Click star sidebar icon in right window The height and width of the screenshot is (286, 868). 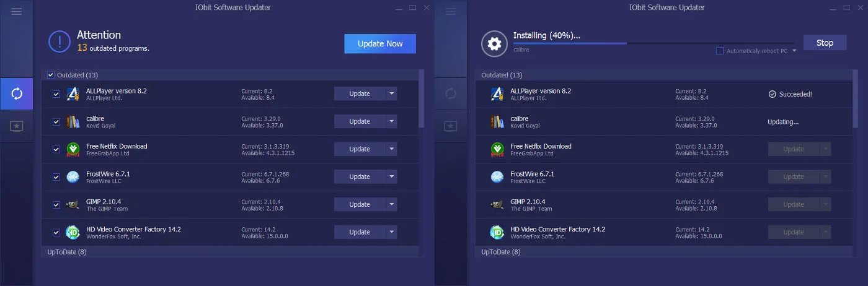coord(451,126)
